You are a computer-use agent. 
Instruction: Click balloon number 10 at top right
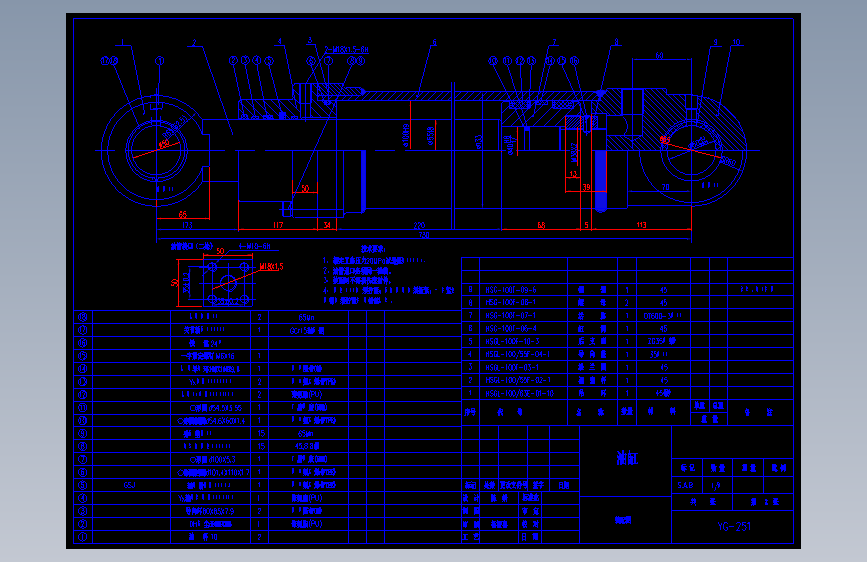(x=736, y=42)
